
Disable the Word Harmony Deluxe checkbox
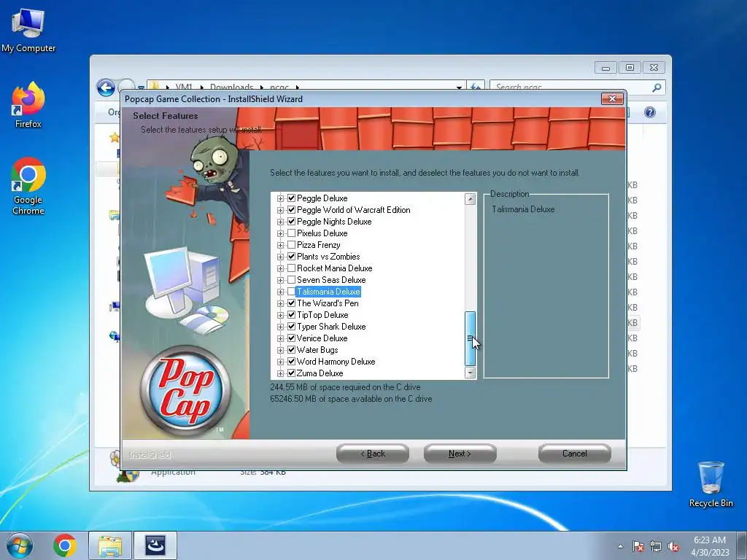[292, 362]
